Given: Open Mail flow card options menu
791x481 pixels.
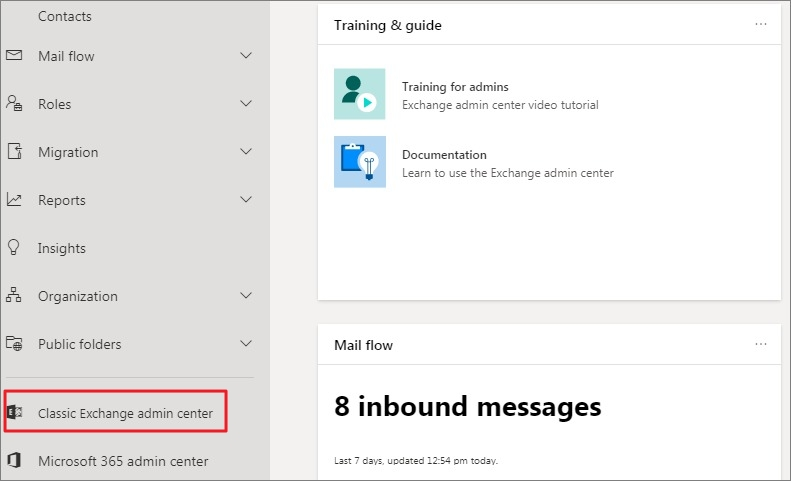Looking at the screenshot, I should click(761, 344).
